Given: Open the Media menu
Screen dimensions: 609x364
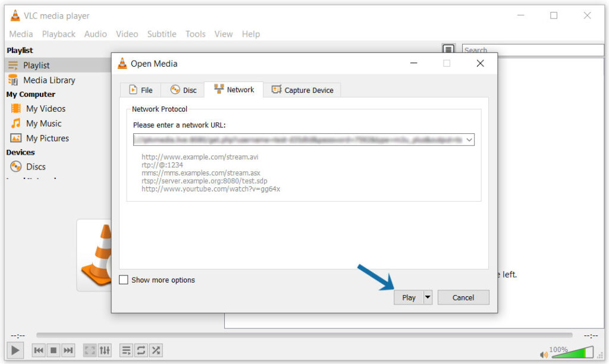Looking at the screenshot, I should [x=21, y=34].
